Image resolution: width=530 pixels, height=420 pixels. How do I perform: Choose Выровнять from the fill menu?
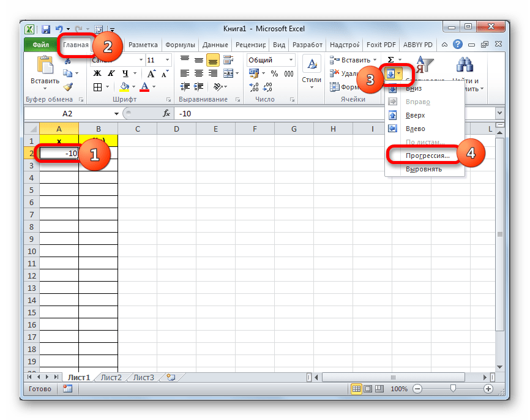[x=425, y=169]
